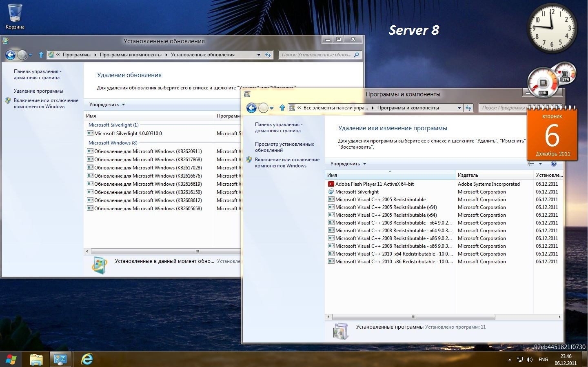Expand address bar dropdown in Программы и компоненты
The image size is (588, 367).
coord(459,108)
